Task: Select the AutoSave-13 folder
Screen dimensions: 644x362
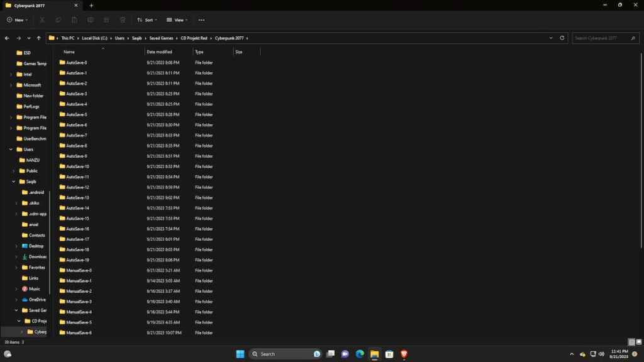Action: pos(77,198)
